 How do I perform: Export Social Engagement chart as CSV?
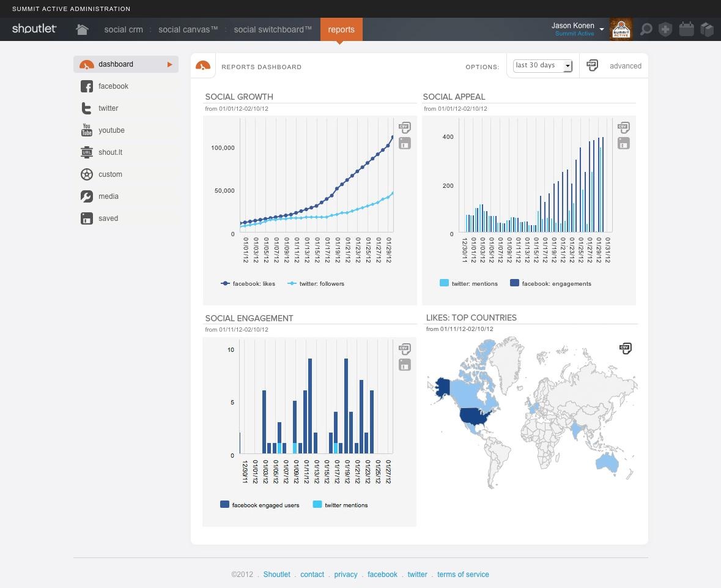(405, 349)
